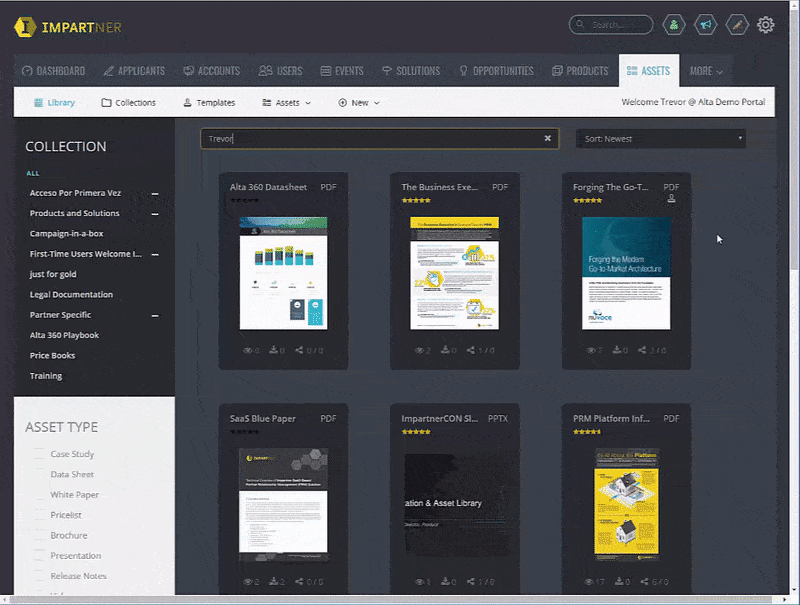Click views eye icon on Business Exe card

(419, 350)
